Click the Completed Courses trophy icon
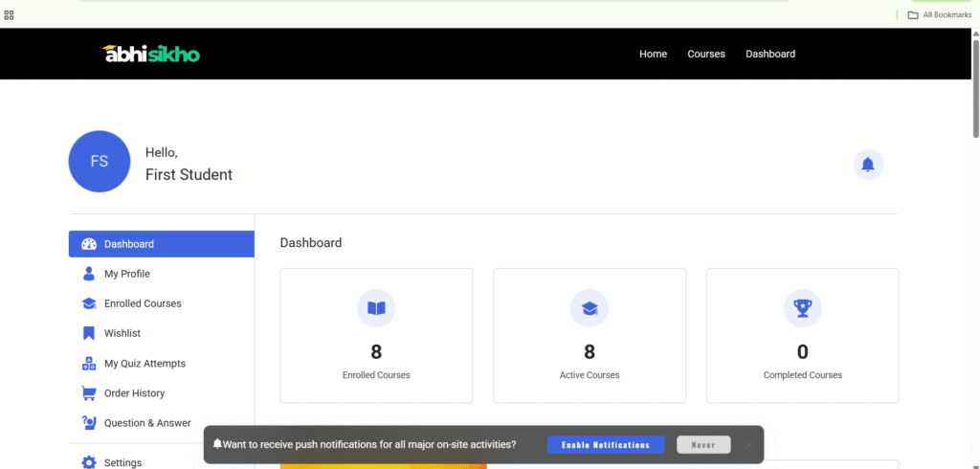The height and width of the screenshot is (469, 980). coord(802,308)
